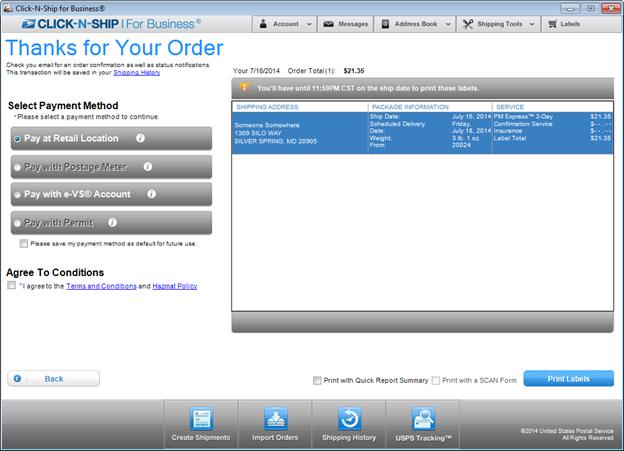
Task: Open the Shipping History link
Action: [x=136, y=72]
